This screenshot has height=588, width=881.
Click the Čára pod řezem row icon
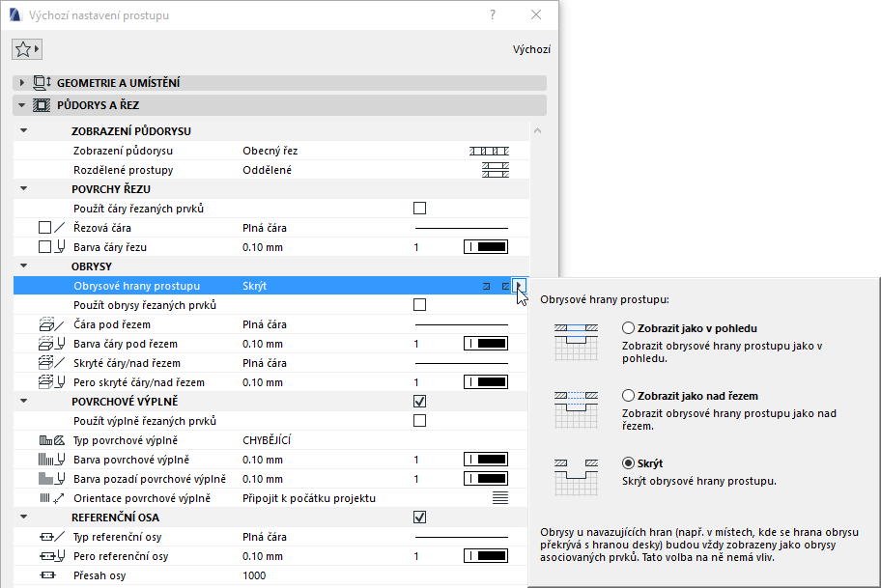tap(52, 324)
